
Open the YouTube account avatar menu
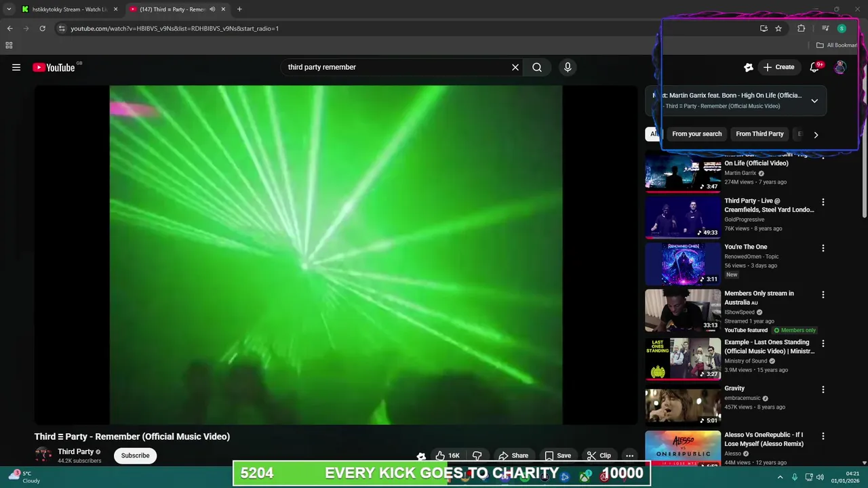[840, 67]
